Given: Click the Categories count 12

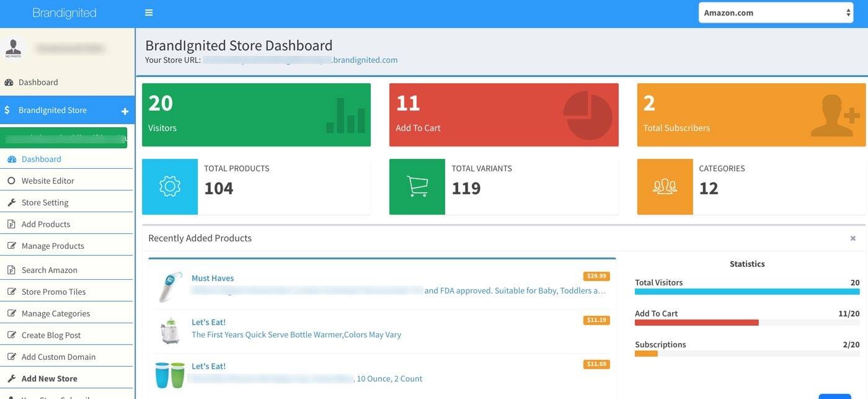Looking at the screenshot, I should click(709, 188).
